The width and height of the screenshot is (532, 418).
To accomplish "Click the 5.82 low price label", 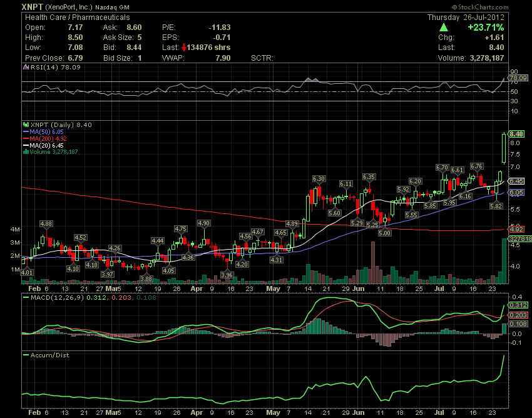I will coord(496,206).
